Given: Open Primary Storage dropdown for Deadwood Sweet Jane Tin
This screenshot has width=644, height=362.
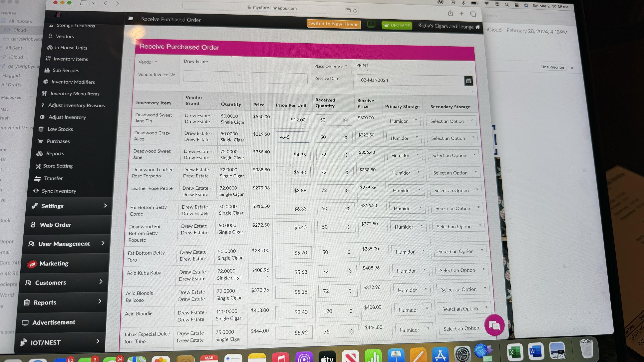Looking at the screenshot, I should 403,121.
